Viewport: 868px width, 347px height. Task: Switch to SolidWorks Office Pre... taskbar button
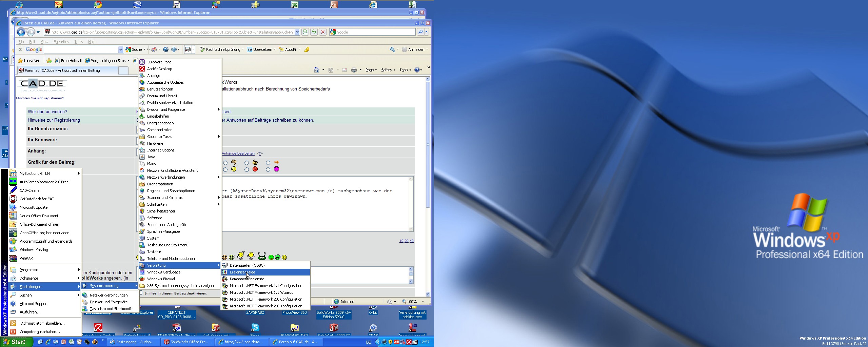click(188, 342)
